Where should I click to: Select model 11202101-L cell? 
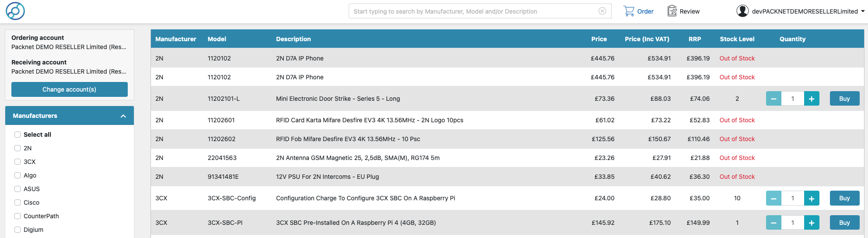(x=224, y=99)
